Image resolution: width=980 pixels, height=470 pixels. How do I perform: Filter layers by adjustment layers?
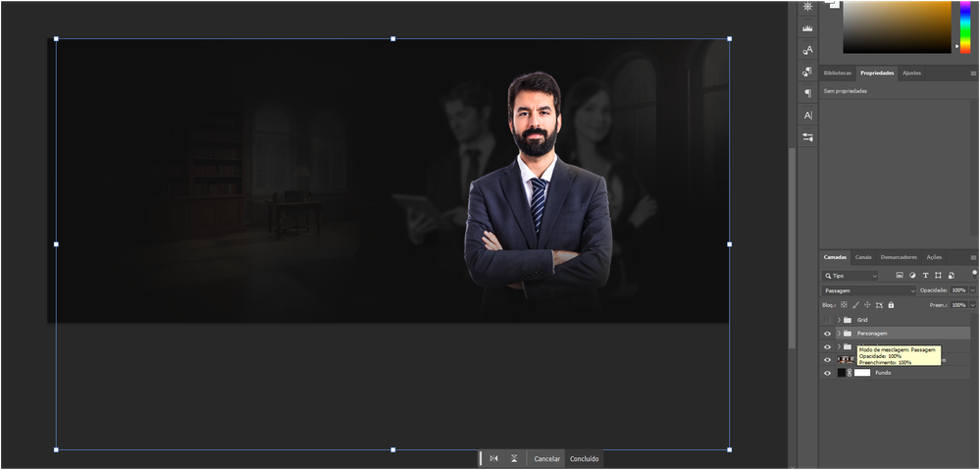[912, 275]
